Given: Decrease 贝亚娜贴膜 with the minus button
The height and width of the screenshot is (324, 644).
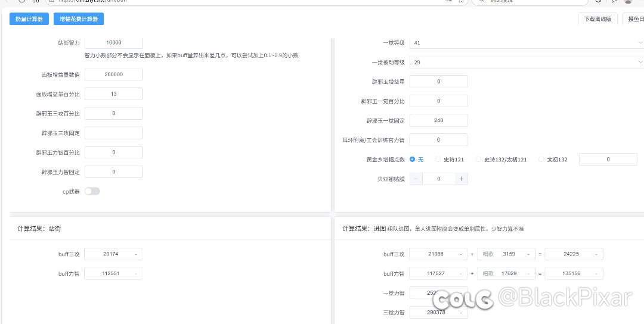Looking at the screenshot, I should click(416, 179).
